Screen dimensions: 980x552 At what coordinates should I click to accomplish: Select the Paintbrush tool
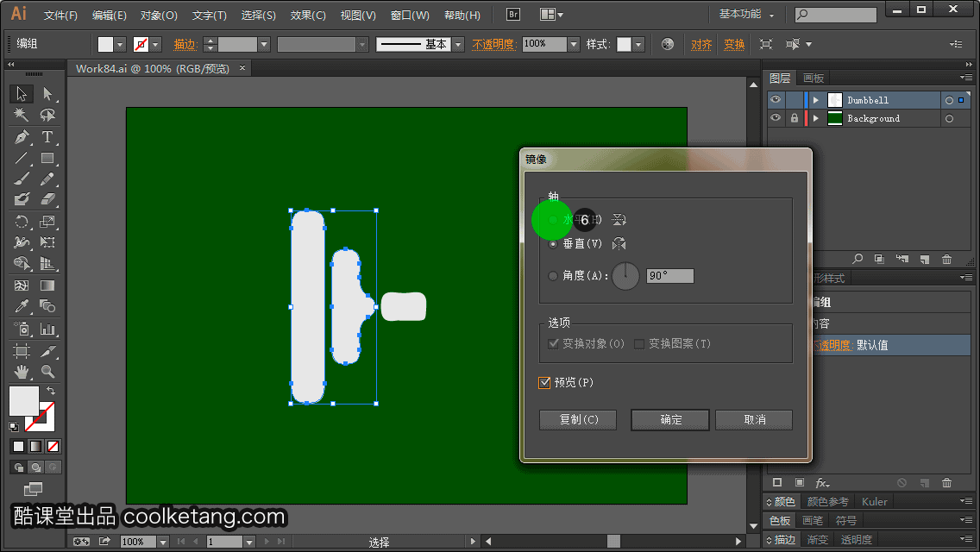point(22,179)
